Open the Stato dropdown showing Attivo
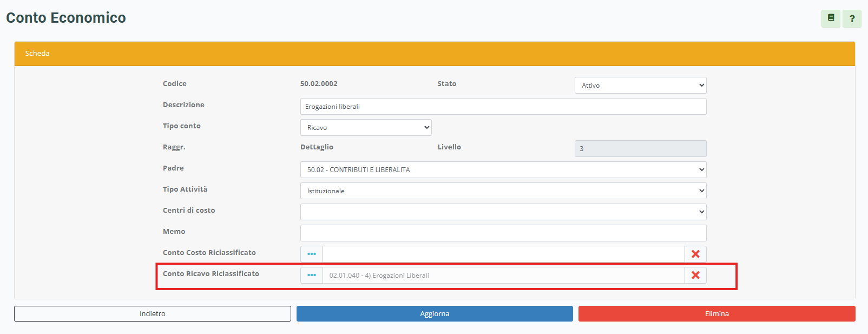868x334 pixels. pyautogui.click(x=640, y=85)
